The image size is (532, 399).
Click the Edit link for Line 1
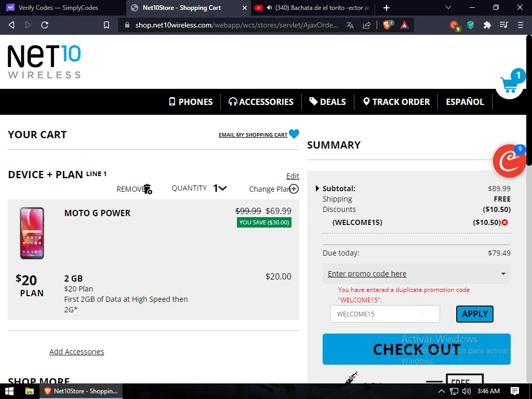pos(292,176)
